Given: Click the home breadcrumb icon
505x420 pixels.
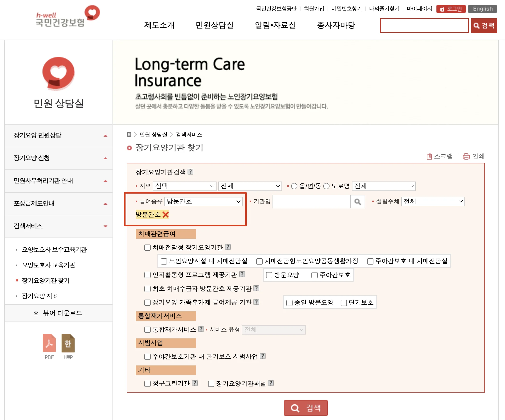Looking at the screenshot, I should 129,134.
